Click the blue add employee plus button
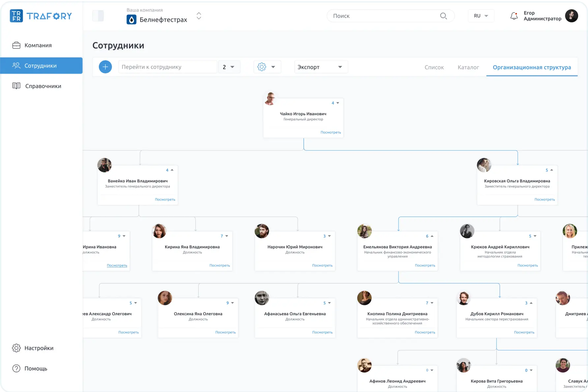The width and height of the screenshot is (588, 392). coord(105,67)
